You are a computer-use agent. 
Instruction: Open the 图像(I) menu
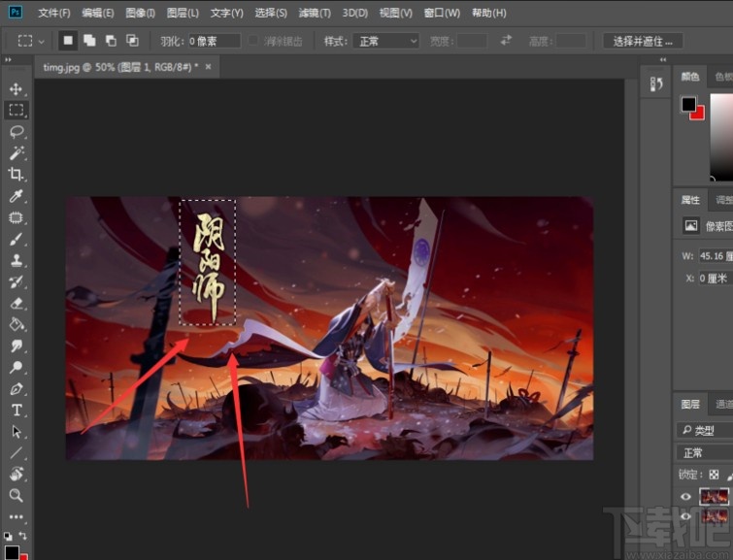point(140,13)
